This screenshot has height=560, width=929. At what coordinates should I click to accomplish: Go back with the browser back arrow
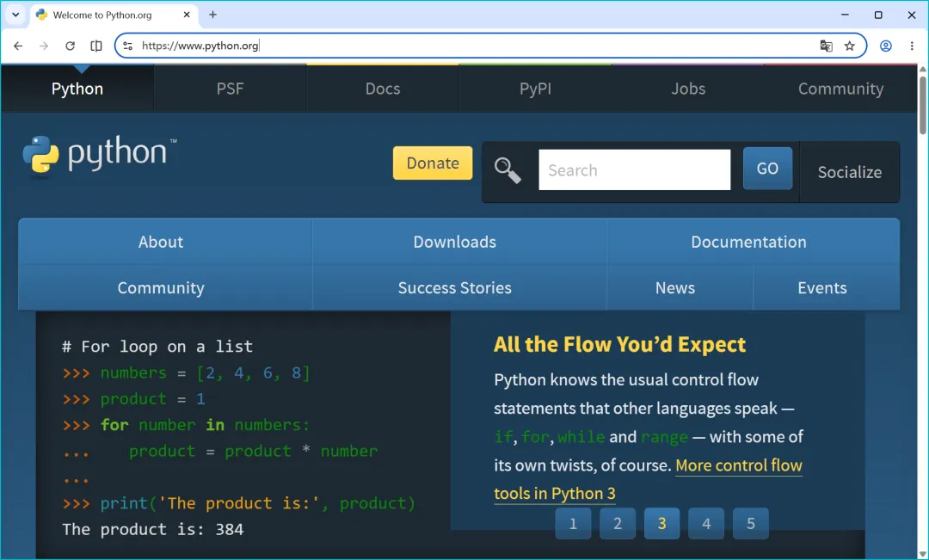pos(18,46)
